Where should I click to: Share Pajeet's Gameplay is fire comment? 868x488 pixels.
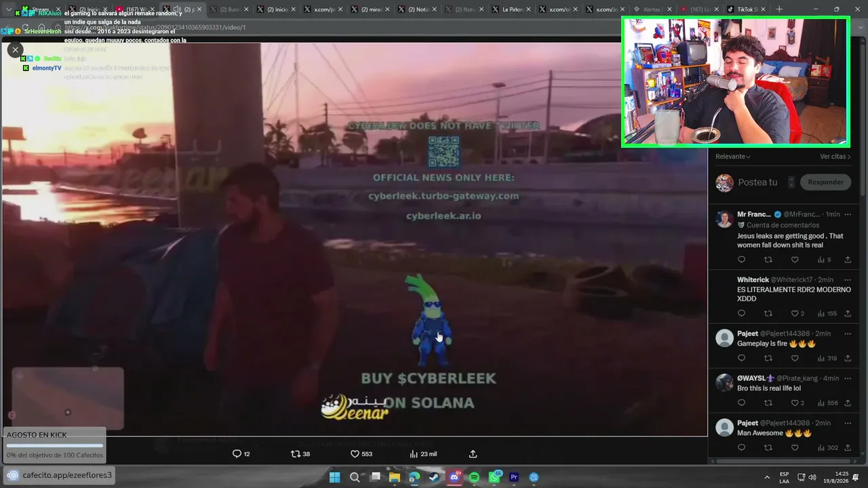(848, 358)
